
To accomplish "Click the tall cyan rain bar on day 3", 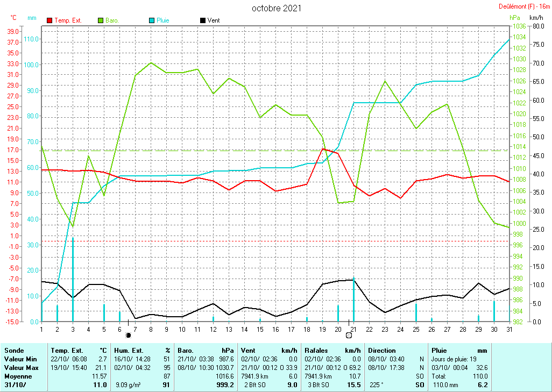I will pyautogui.click(x=73, y=280).
